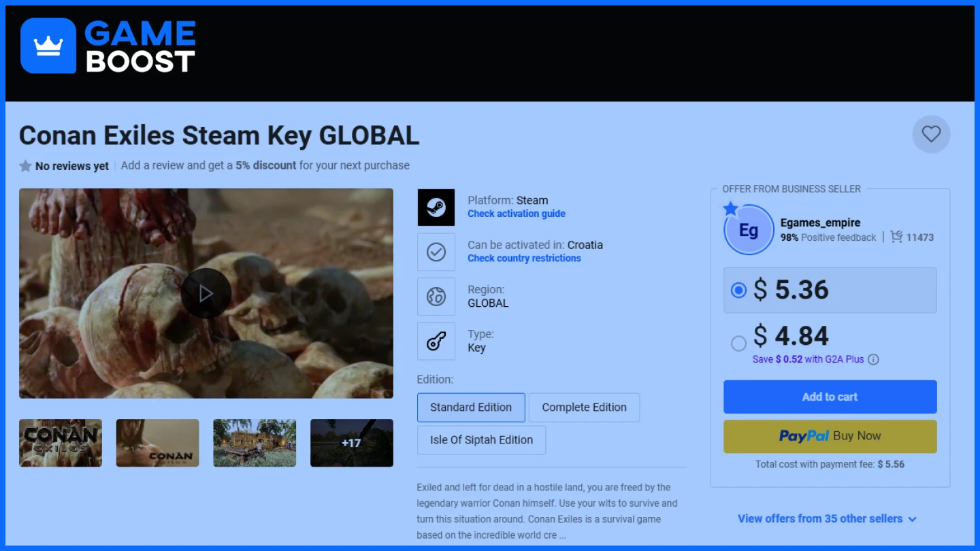This screenshot has height=551, width=980.
Task: Click the No reviews yet text
Action: 72,166
